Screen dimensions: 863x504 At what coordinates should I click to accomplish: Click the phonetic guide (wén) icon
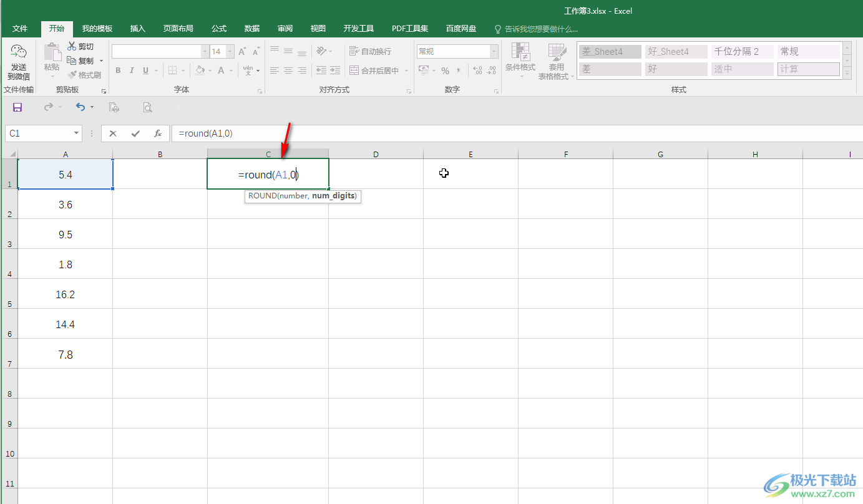[248, 71]
